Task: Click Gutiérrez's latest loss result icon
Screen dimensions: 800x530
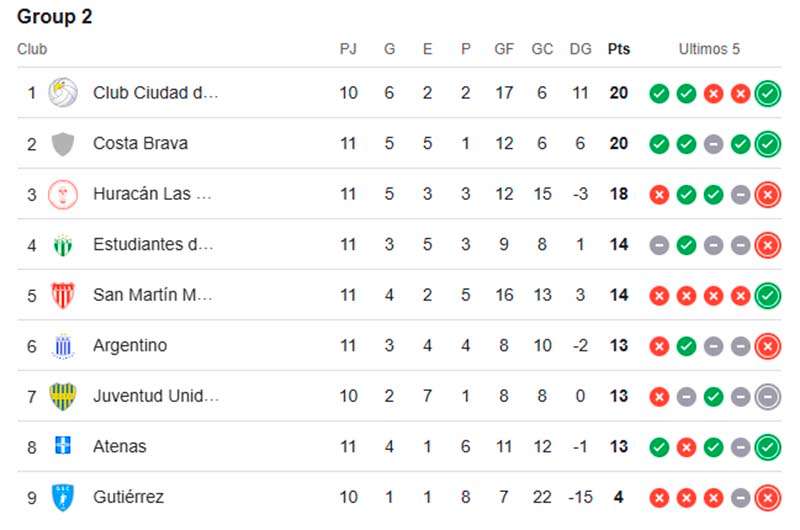Action: (768, 497)
